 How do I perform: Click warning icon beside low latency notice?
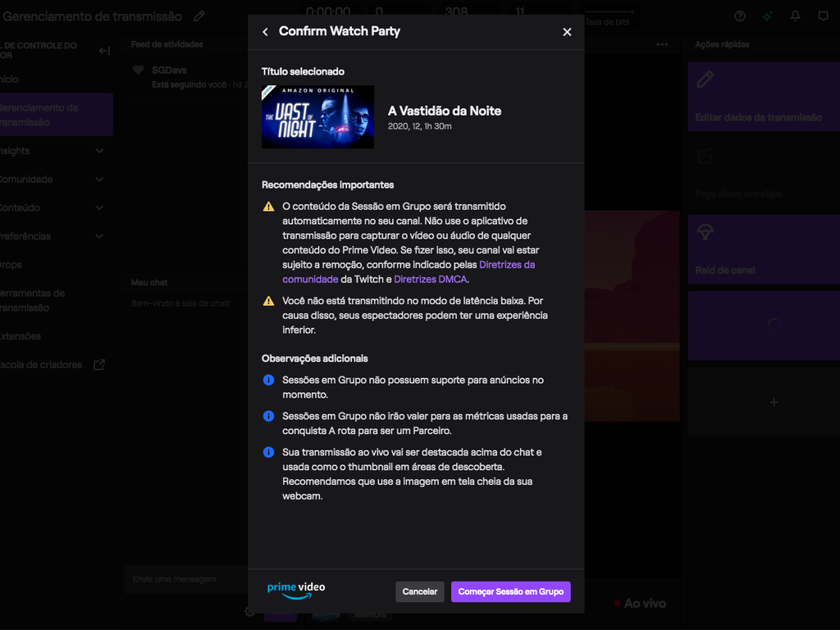point(268,301)
